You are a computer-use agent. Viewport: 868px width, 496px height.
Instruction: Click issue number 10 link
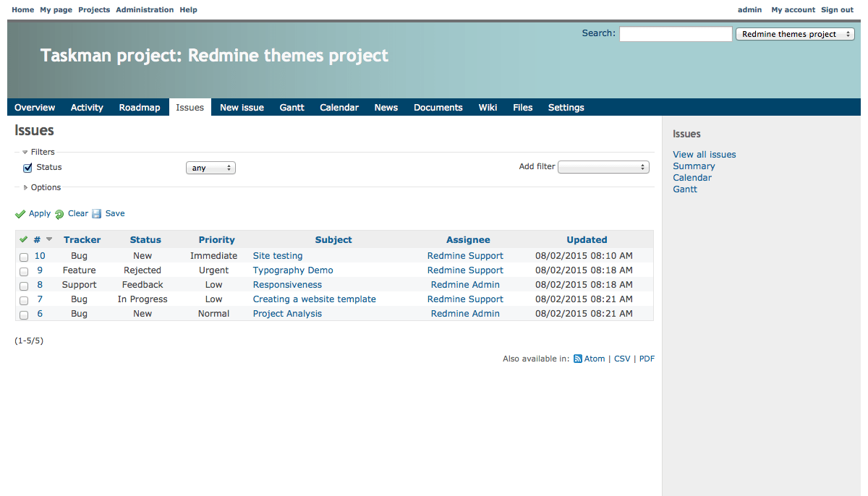coord(40,256)
